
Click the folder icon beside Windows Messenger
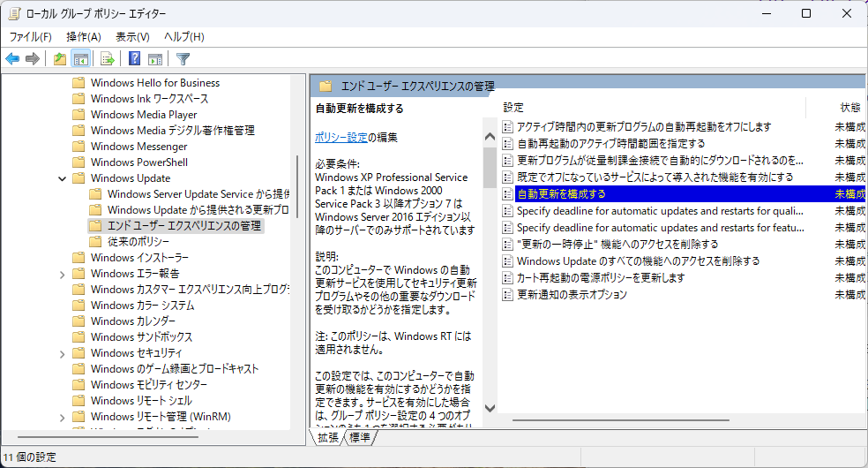click(x=79, y=147)
